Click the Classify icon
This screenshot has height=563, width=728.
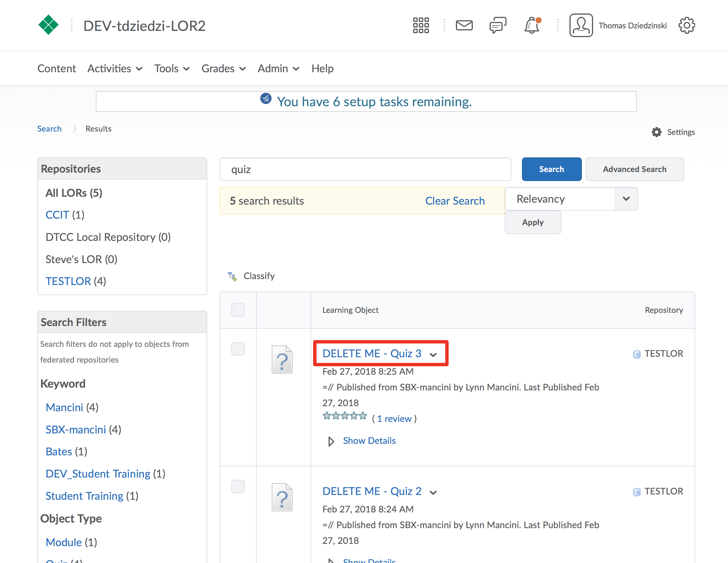(x=232, y=276)
